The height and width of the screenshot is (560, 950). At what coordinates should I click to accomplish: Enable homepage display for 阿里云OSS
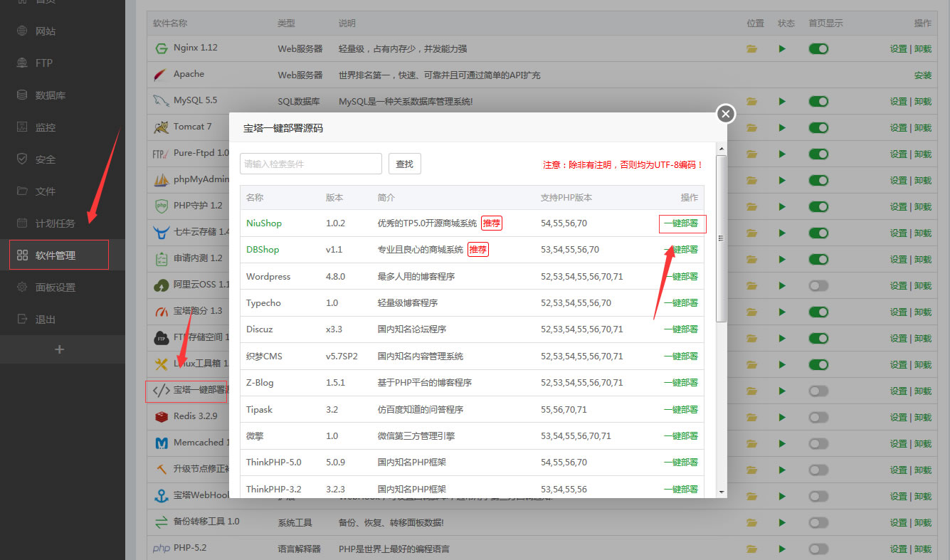coord(819,285)
